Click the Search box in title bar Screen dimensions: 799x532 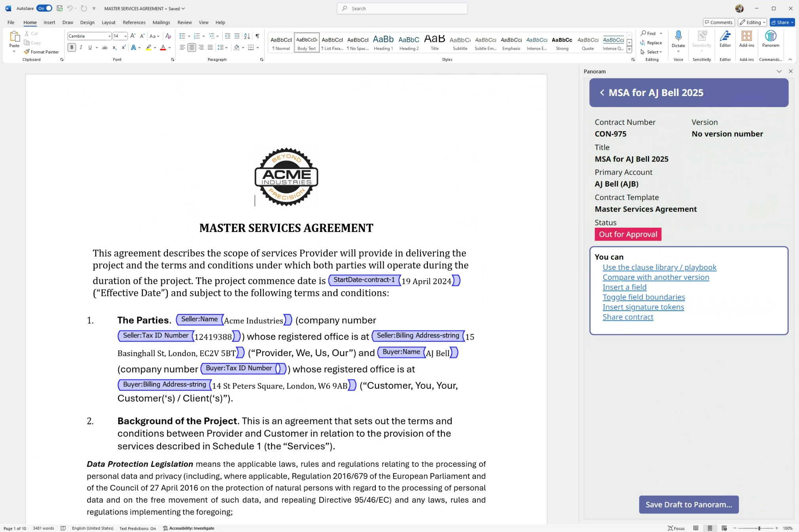402,8
